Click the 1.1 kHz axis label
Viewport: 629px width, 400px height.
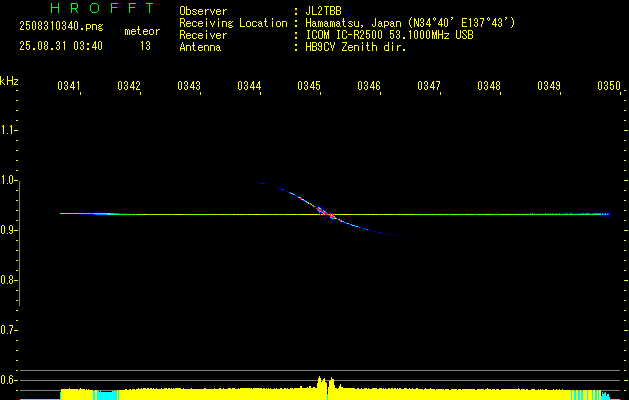tap(8, 130)
